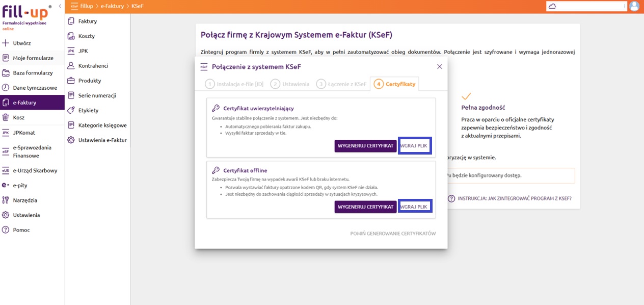Image resolution: width=644 pixels, height=305 pixels.
Task: Switch to Instalacja e-file [ID] step
Action: point(234,84)
